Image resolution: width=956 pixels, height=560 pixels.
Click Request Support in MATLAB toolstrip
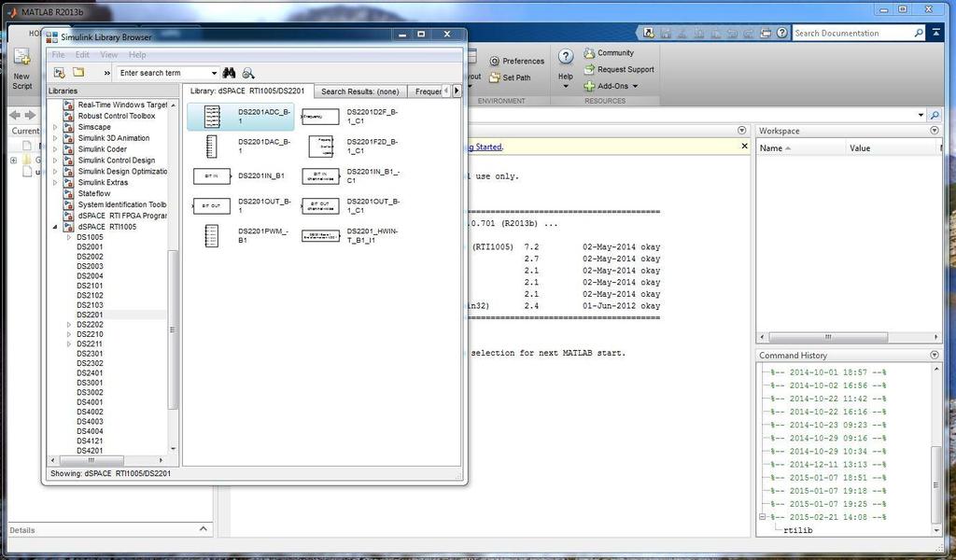point(619,69)
